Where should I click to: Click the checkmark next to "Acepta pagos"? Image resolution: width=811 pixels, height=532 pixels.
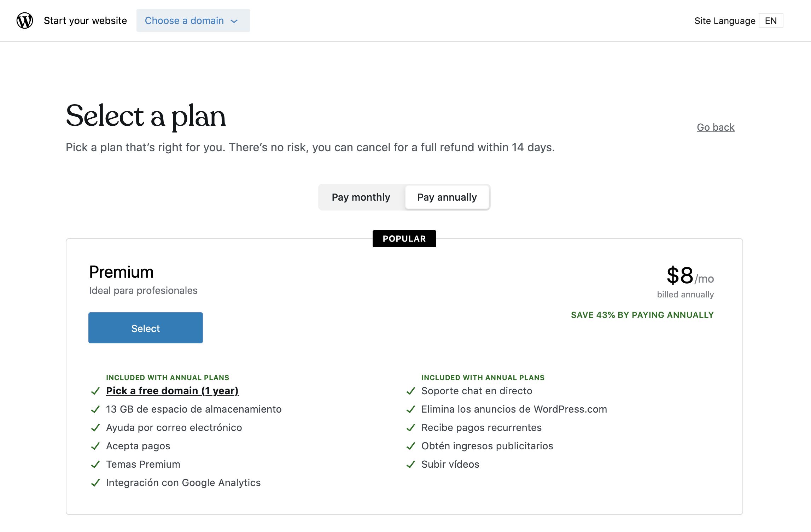95,446
